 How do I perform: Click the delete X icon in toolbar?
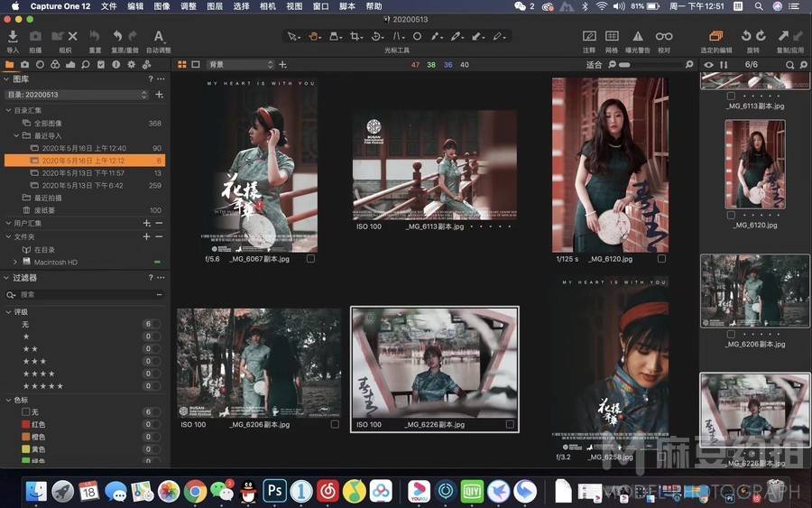point(72,36)
